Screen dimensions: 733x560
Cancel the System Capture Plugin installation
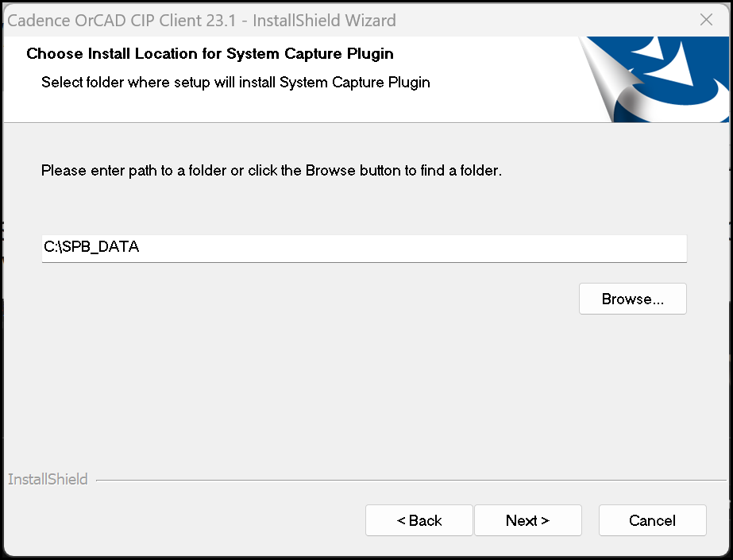[x=652, y=520]
